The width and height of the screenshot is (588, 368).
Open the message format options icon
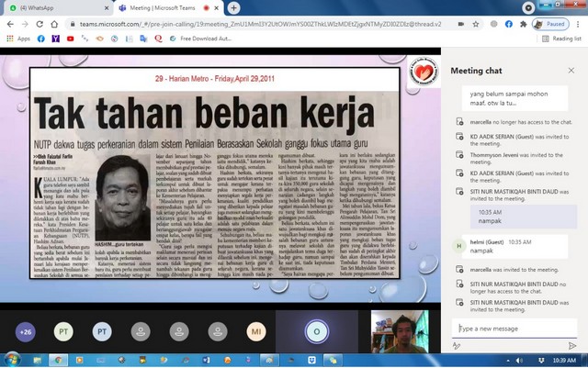pos(457,346)
